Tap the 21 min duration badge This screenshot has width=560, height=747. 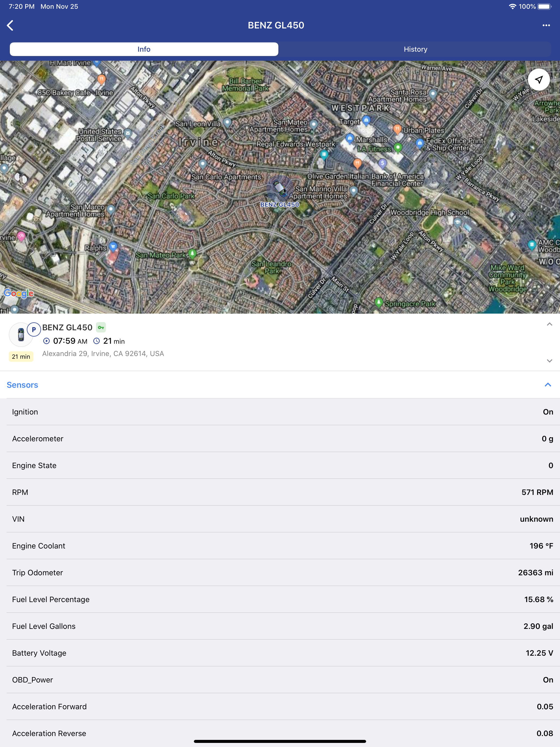21,357
